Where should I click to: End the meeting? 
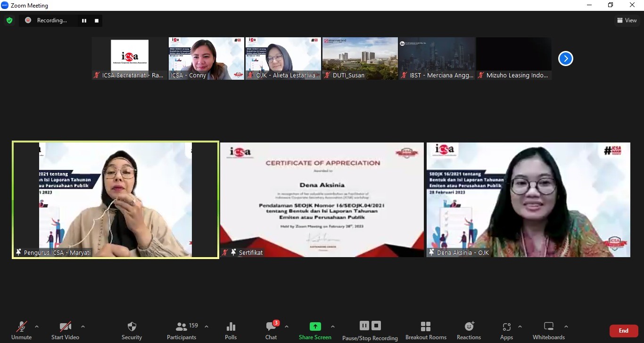[x=623, y=331]
